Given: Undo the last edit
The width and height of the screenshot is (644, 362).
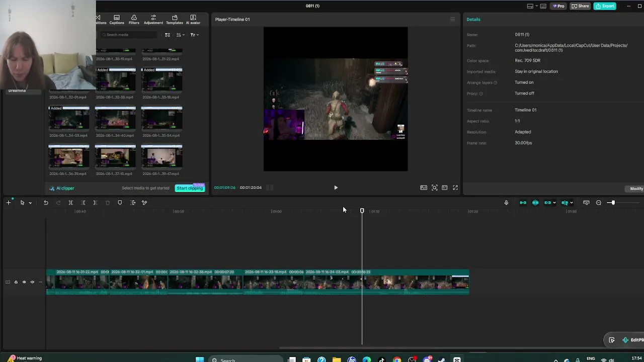Looking at the screenshot, I should (x=46, y=203).
